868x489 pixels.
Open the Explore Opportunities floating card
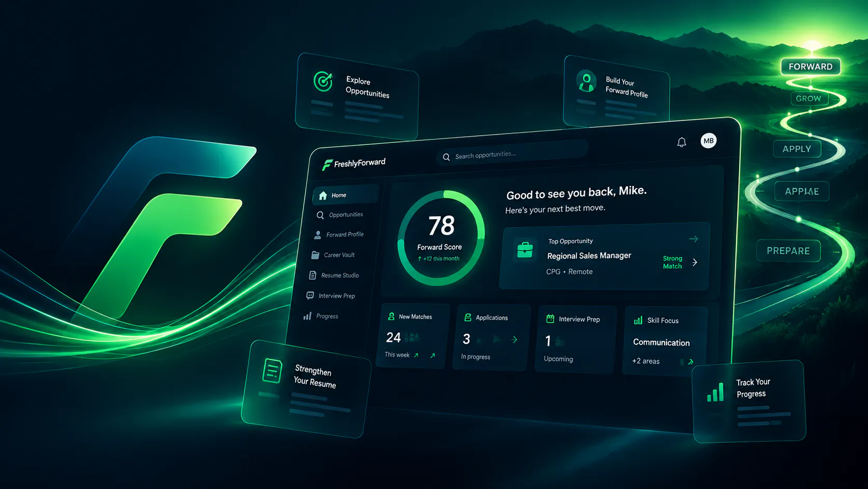pyautogui.click(x=357, y=96)
